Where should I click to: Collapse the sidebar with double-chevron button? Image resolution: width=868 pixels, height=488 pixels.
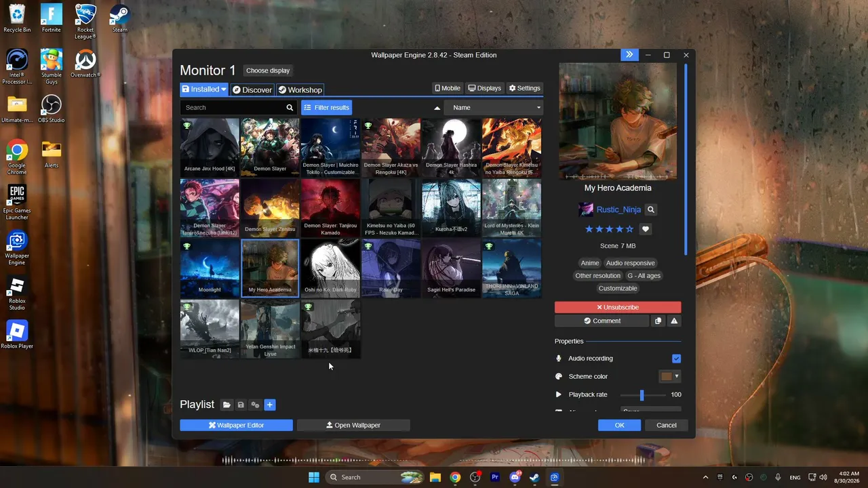point(629,55)
